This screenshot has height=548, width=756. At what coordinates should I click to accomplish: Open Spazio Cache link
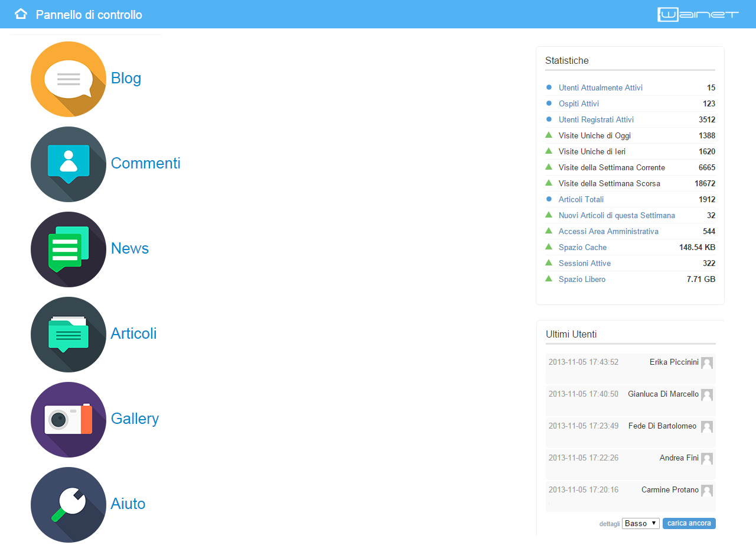(583, 247)
